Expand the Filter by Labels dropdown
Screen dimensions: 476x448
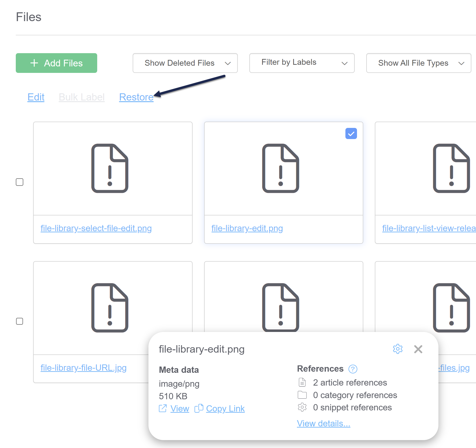[x=302, y=63]
